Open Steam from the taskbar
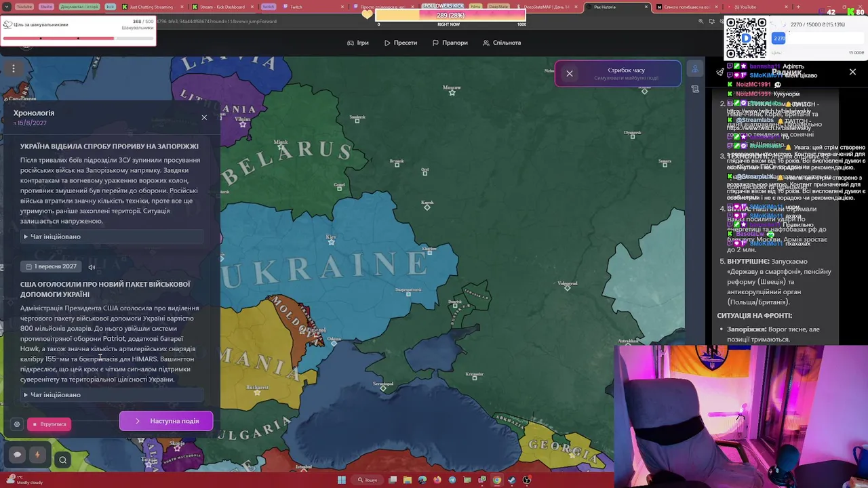The width and height of the screenshot is (868, 488). 512,480
